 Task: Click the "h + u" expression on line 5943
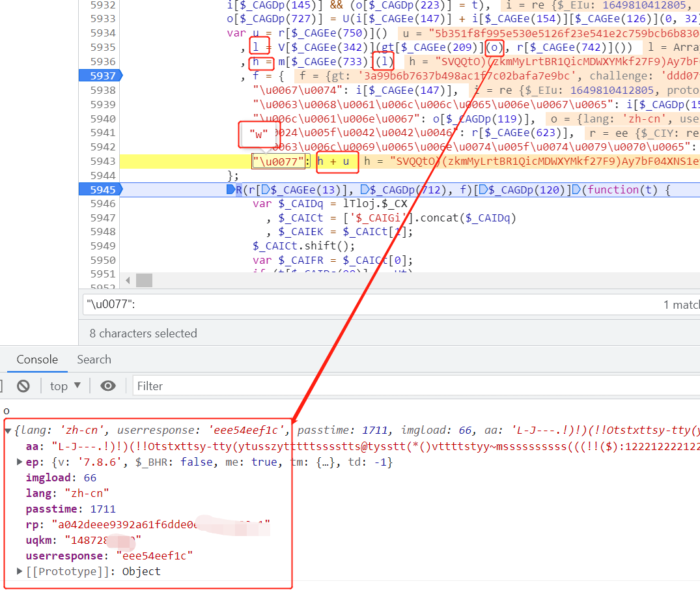tap(333, 162)
